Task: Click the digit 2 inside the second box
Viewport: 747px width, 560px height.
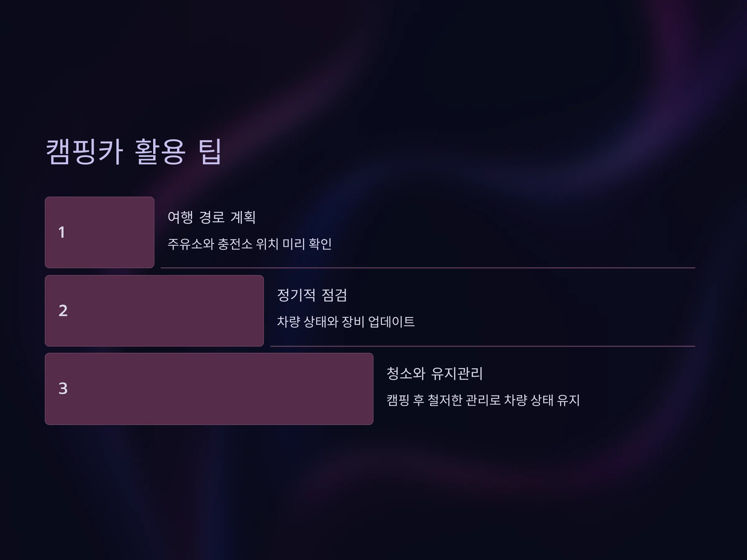Action: 63,310
